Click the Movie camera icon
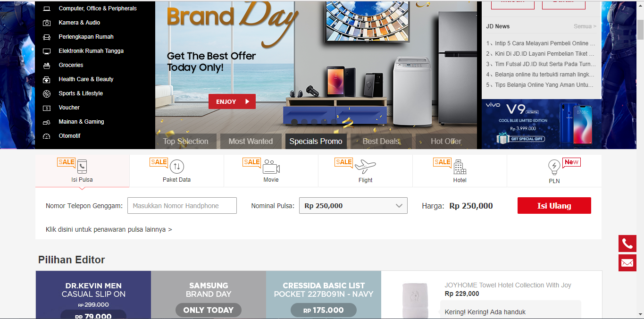644x319 pixels. [x=271, y=166]
